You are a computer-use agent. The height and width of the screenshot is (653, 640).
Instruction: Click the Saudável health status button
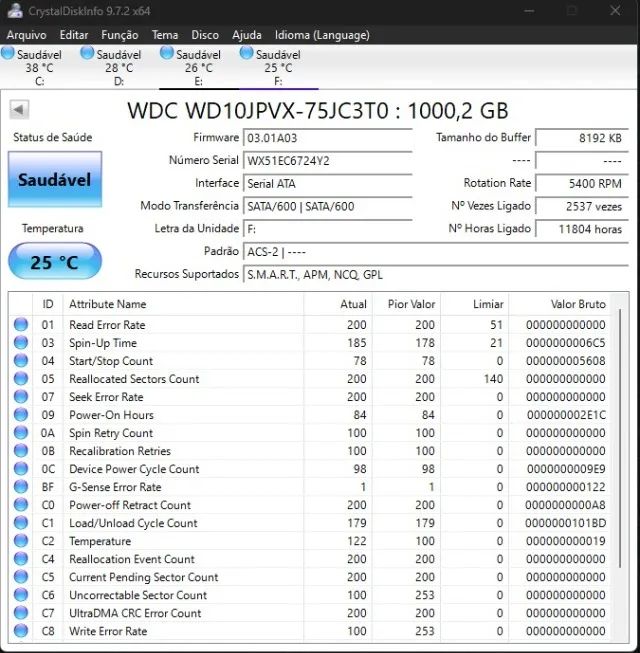55,179
